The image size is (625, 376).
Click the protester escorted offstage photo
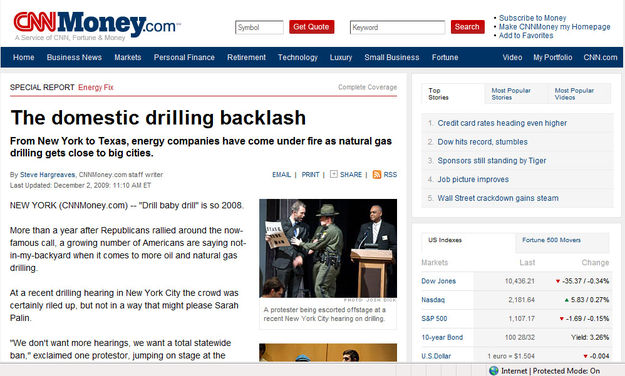pyautogui.click(x=328, y=248)
